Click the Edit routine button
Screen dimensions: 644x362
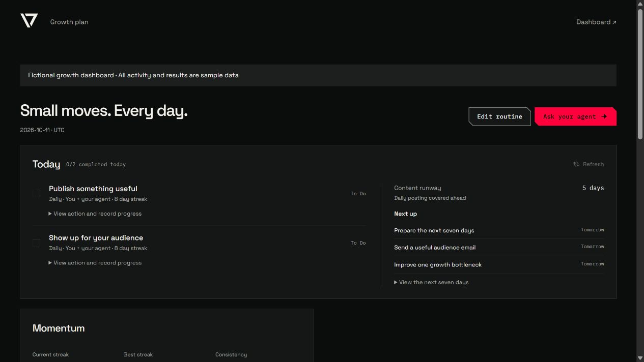499,116
